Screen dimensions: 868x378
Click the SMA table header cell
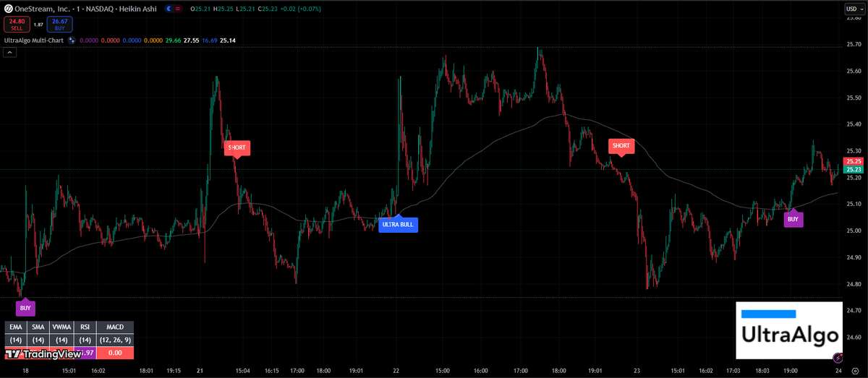[x=38, y=327]
